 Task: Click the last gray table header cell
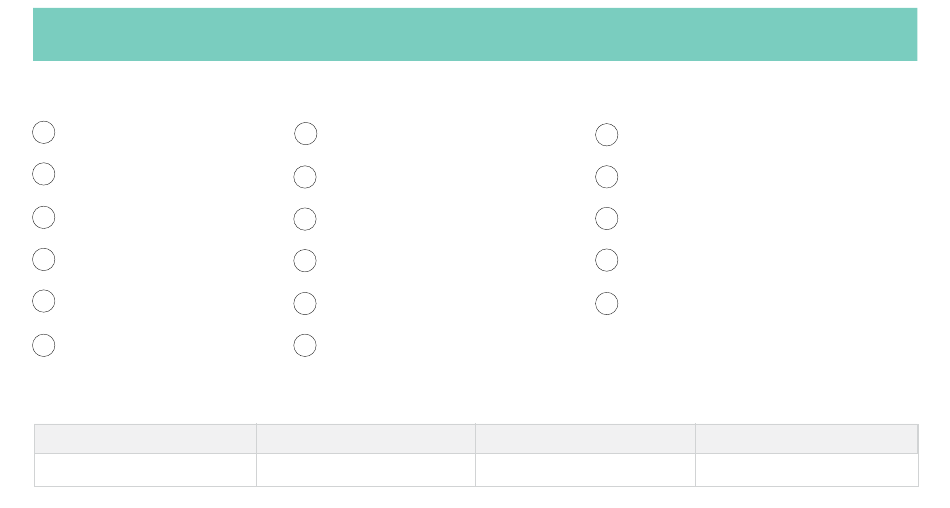coord(806,439)
